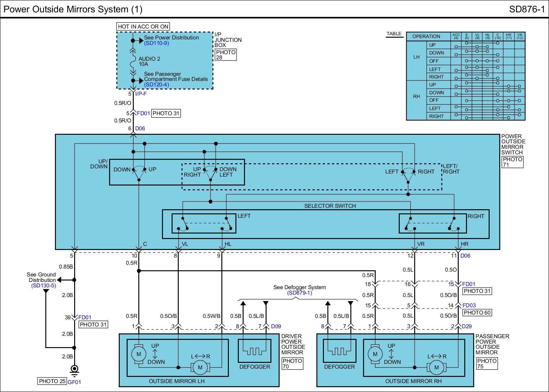Open the SD120-4 fuse details link
The width and height of the screenshot is (549, 392).
[156, 85]
